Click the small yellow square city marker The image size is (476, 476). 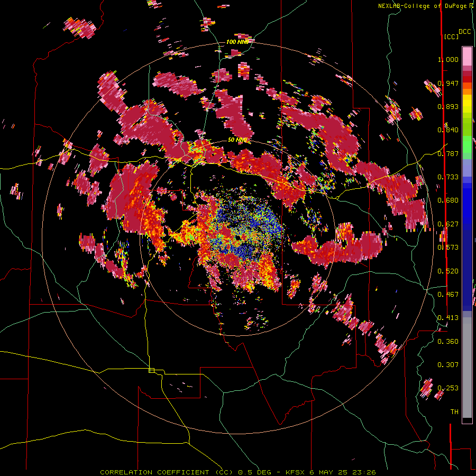[x=151, y=370]
